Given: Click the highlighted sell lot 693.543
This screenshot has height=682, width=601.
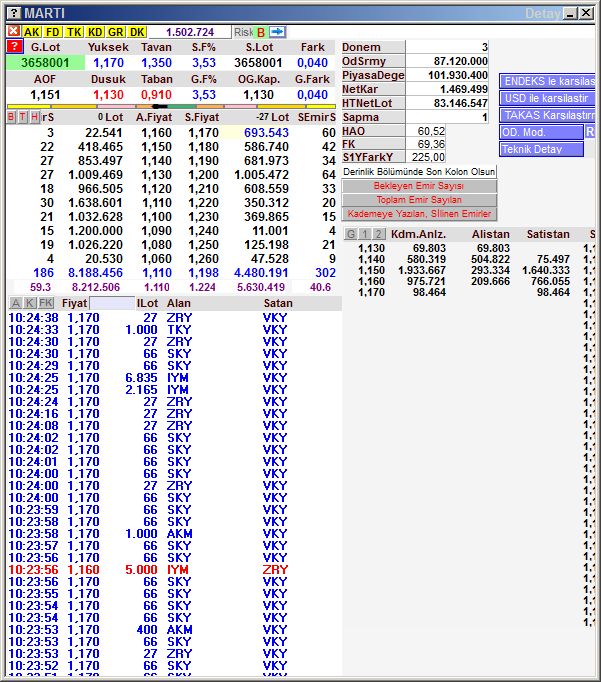Looking at the screenshot, I should [266, 133].
